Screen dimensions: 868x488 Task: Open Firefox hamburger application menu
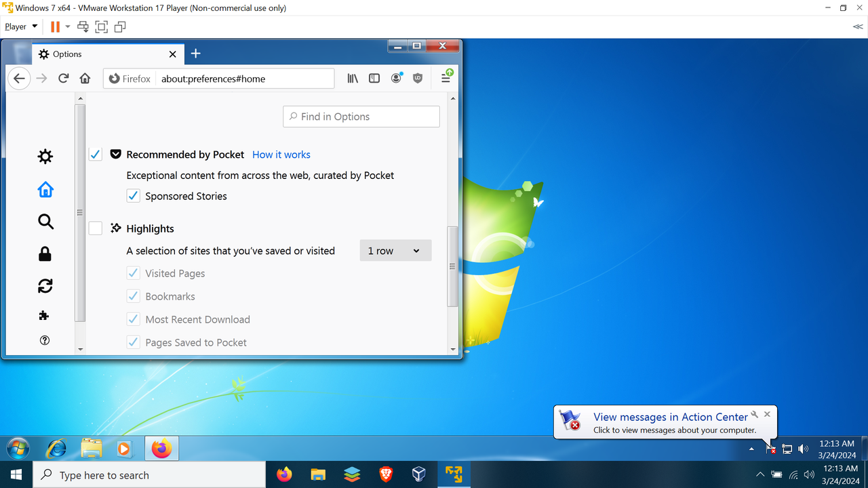[x=446, y=77]
